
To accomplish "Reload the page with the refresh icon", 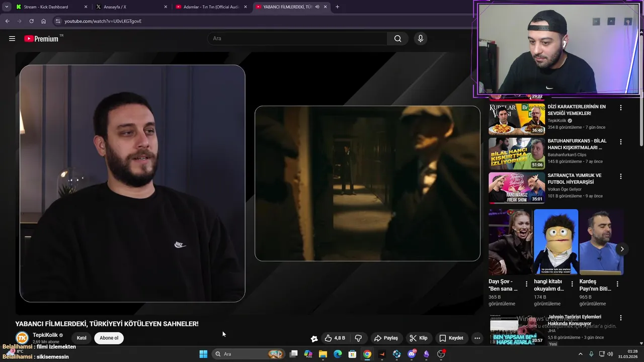I will pyautogui.click(x=31, y=21).
